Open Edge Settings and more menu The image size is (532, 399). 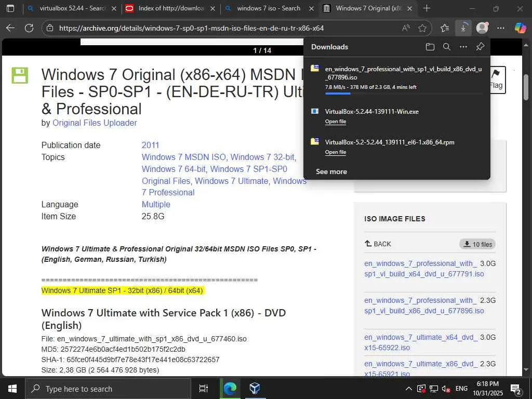[500, 28]
